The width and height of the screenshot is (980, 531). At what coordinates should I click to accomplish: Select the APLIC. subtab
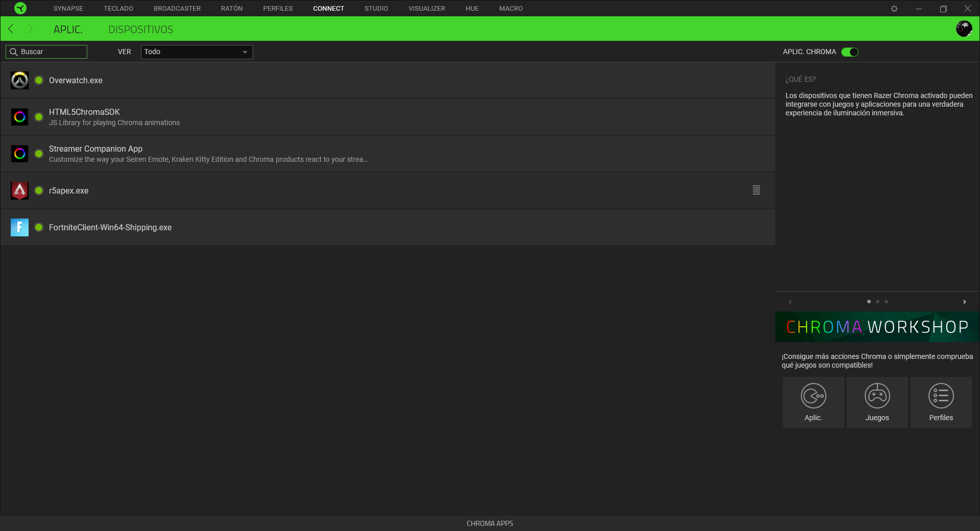click(x=68, y=30)
